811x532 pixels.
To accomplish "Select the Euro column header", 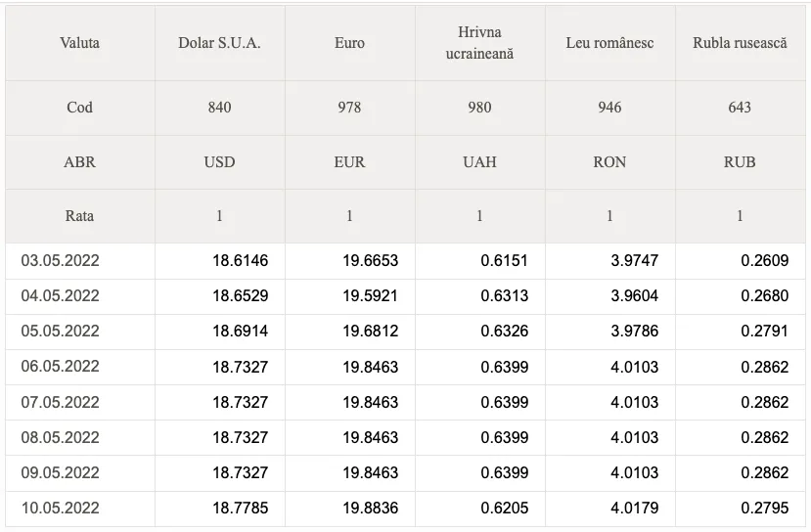I will pos(349,43).
